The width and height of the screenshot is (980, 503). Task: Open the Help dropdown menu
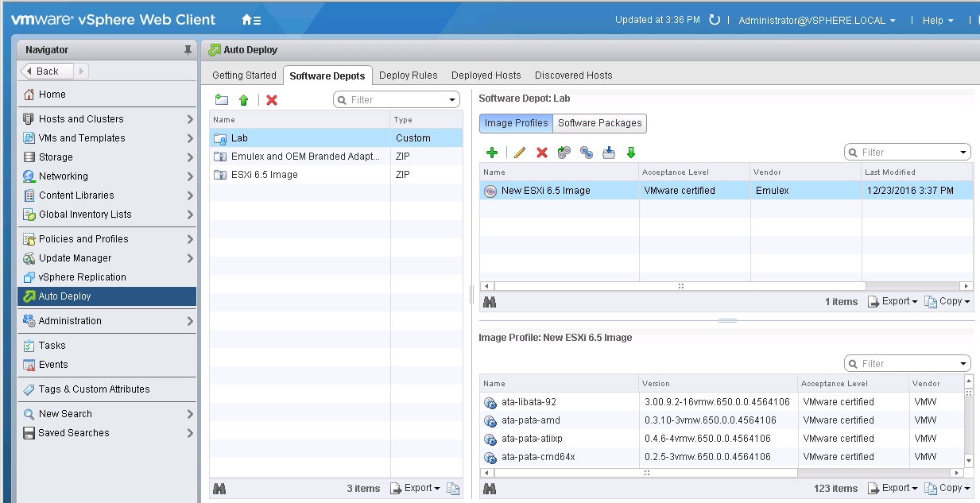pos(937,21)
